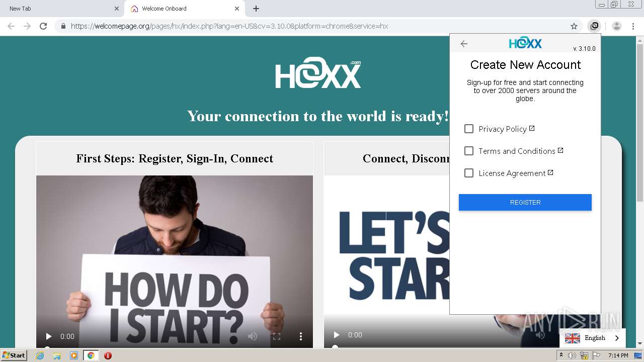Open the Windows Start menu
644x362 pixels.
[14, 355]
